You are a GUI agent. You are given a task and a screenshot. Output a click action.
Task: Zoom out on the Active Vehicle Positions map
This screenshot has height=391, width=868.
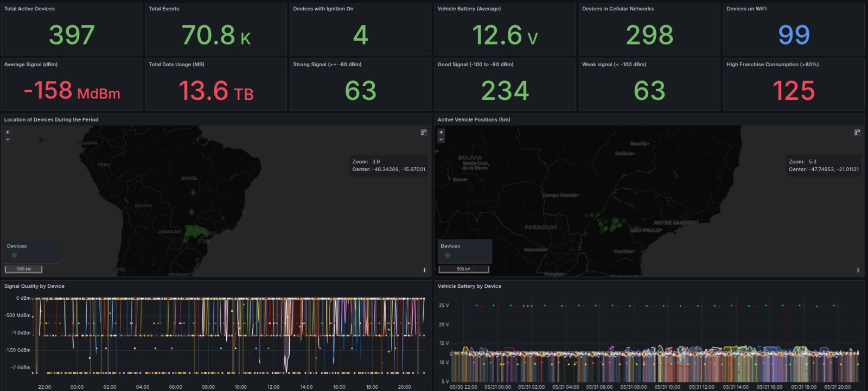tap(441, 140)
